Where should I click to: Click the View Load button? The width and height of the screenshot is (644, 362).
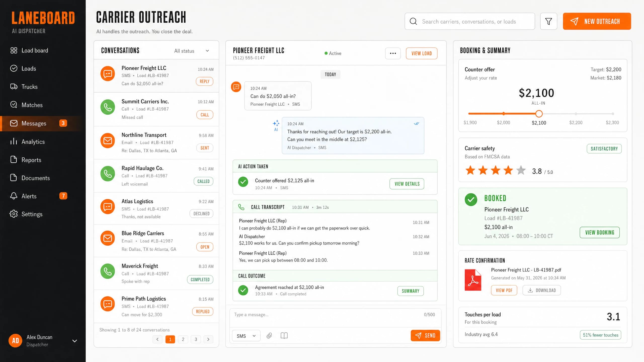[422, 53]
